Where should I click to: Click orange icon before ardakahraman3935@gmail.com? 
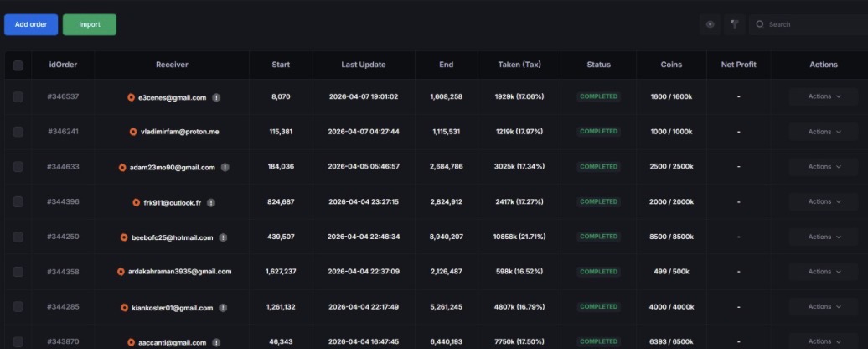[121, 272]
